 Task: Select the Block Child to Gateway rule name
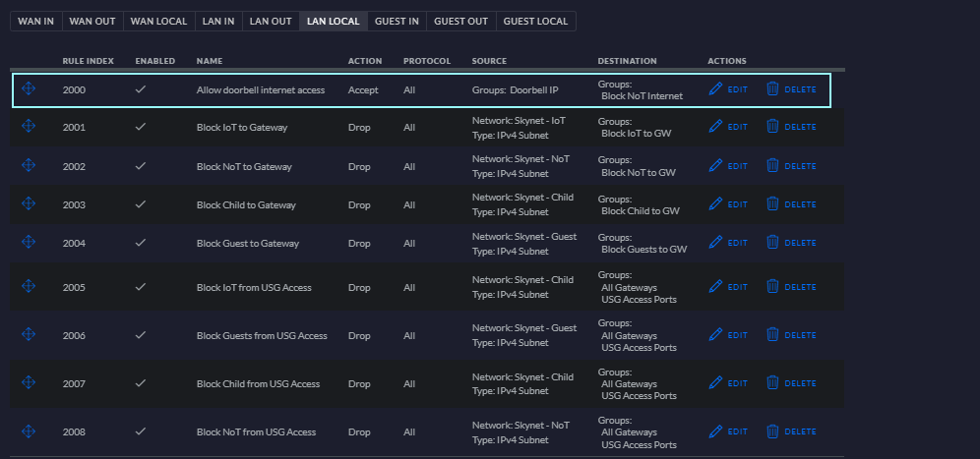pos(246,204)
